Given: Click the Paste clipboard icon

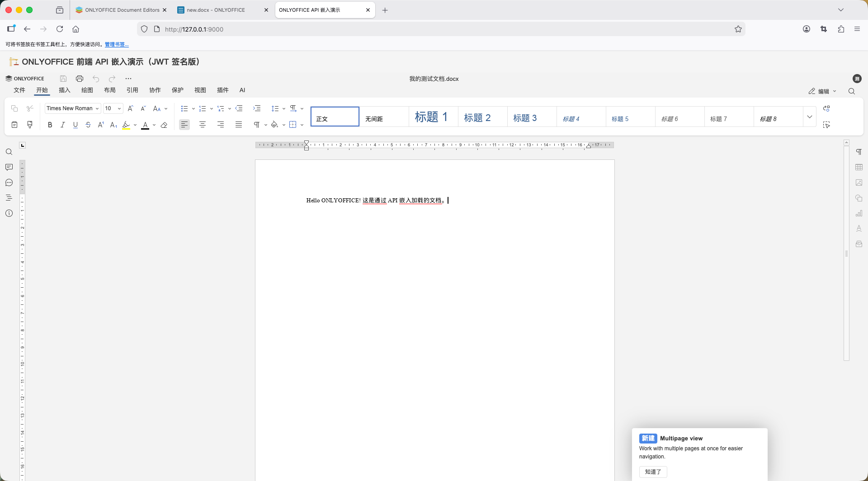Looking at the screenshot, I should click(x=14, y=125).
